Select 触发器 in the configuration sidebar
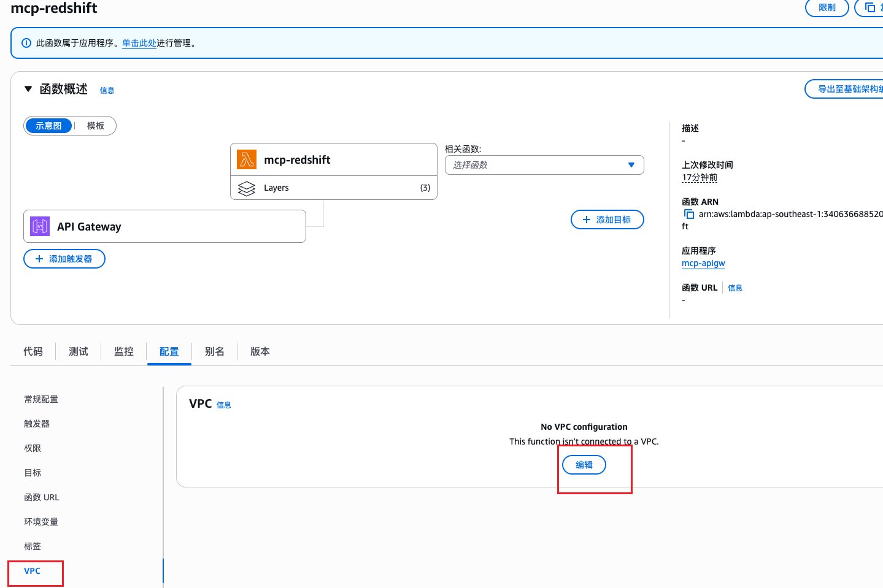883x588 pixels. (x=37, y=424)
